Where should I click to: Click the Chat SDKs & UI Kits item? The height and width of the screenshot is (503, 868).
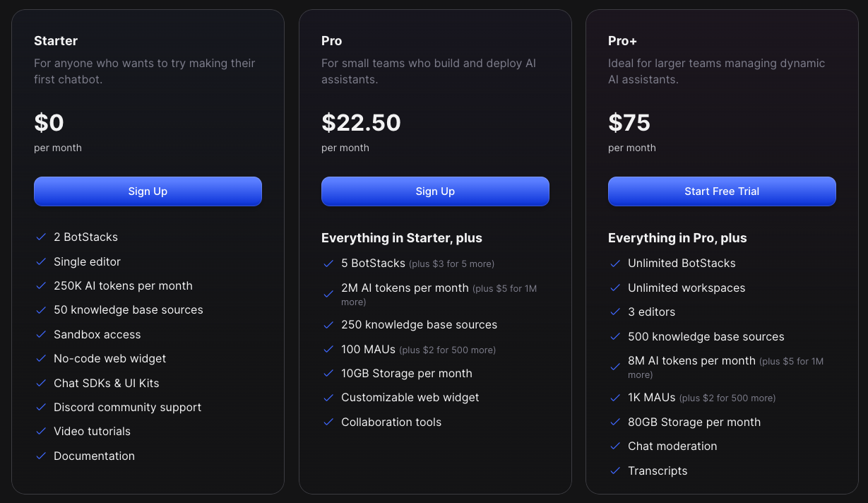[107, 384]
